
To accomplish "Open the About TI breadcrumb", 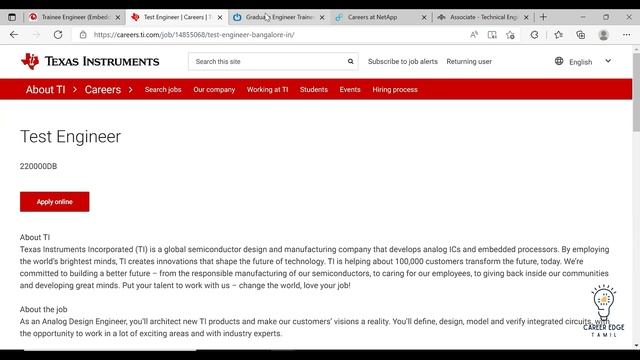I will (45, 89).
